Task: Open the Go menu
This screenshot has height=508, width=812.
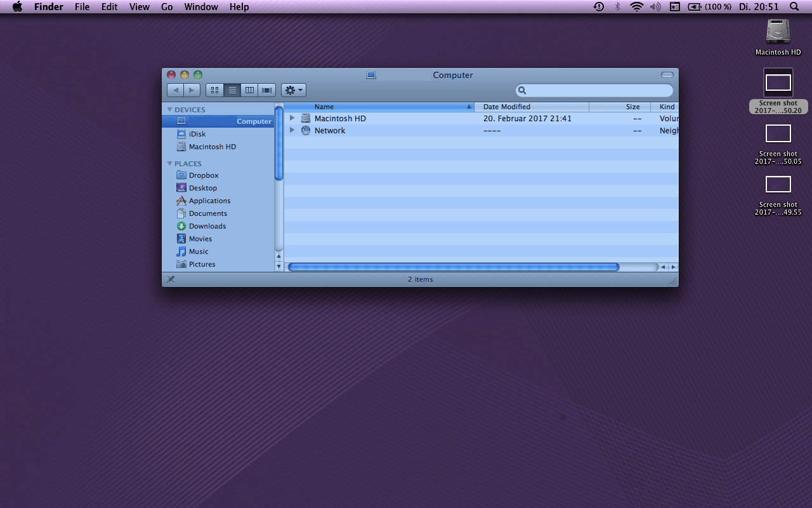Action: click(167, 7)
